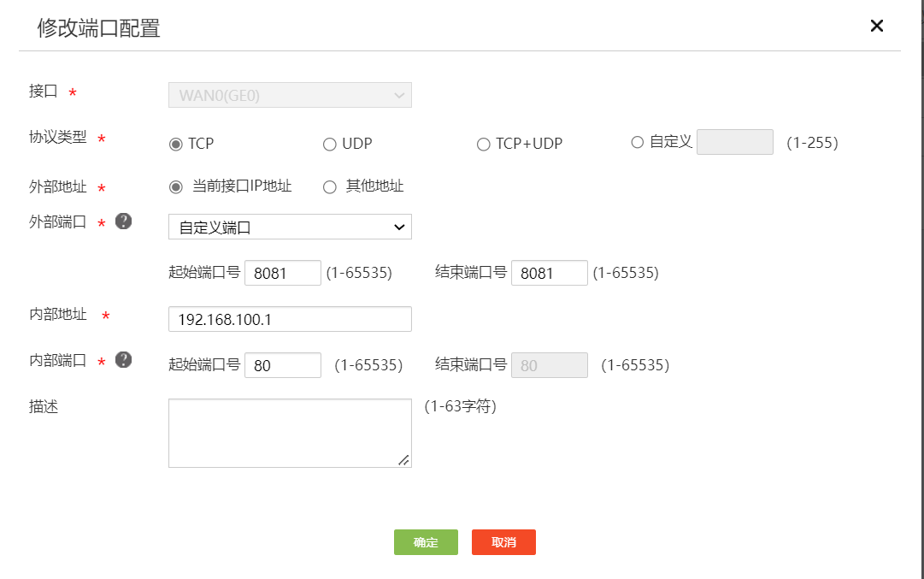Select the UDP protocol radio button
The height and width of the screenshot is (579, 924).
pyautogui.click(x=329, y=145)
